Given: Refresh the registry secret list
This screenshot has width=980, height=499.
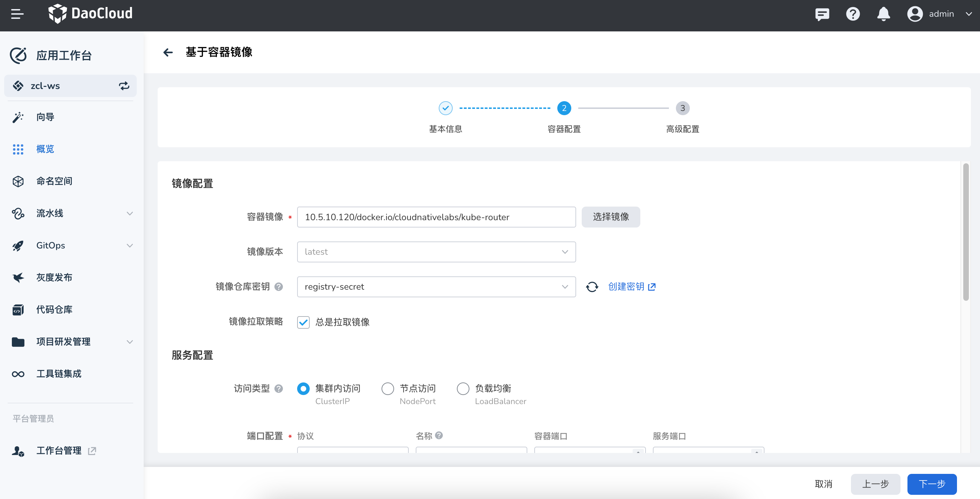Looking at the screenshot, I should click(592, 286).
